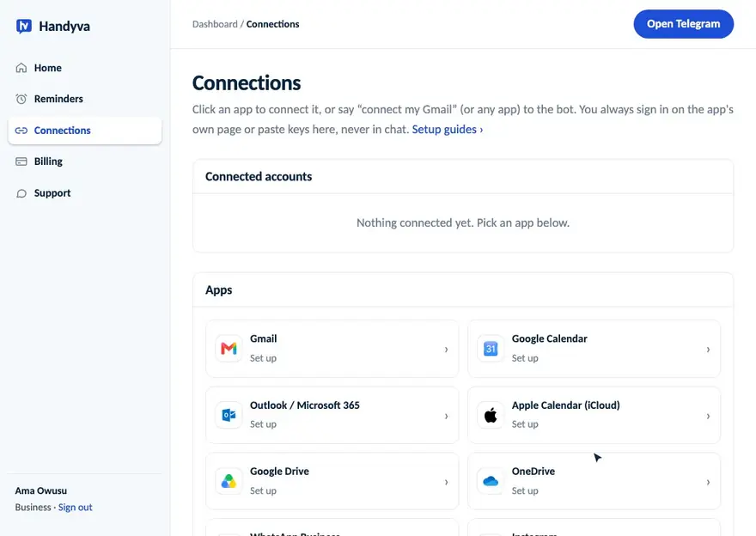
Task: Click the Support chat bubble icon
Action: (21, 193)
